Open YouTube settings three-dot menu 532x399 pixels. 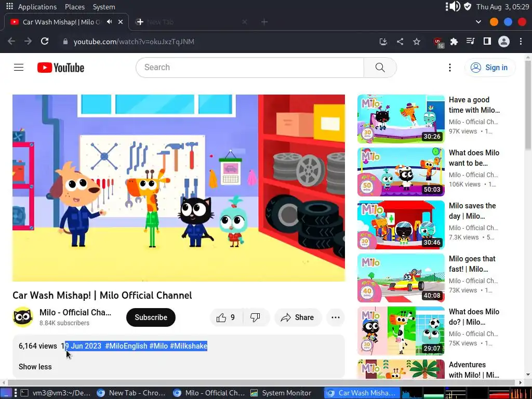coord(450,68)
